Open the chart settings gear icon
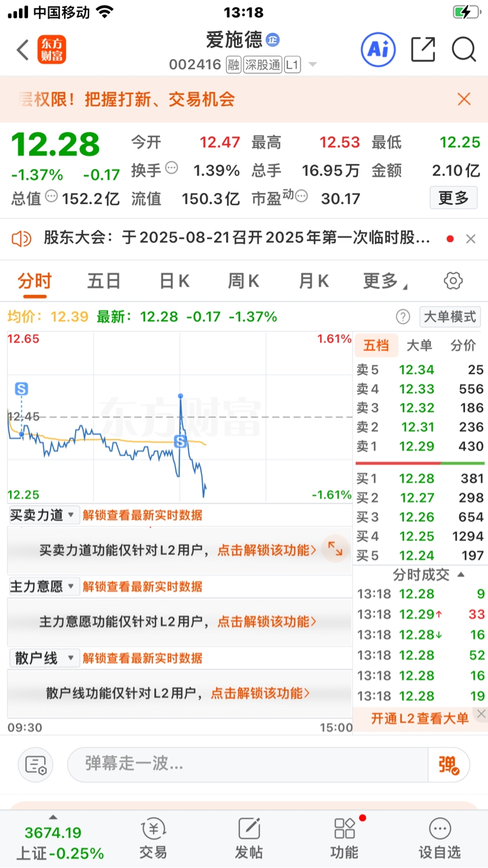 (x=453, y=280)
